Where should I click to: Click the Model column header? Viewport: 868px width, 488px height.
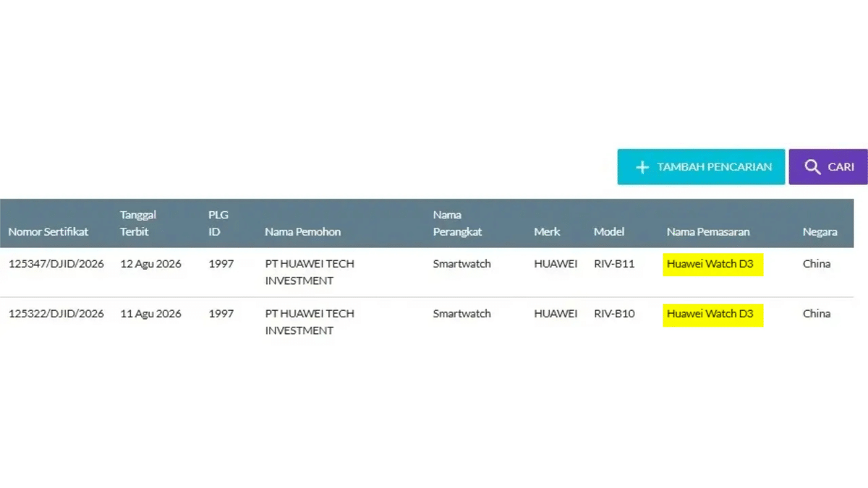click(609, 232)
